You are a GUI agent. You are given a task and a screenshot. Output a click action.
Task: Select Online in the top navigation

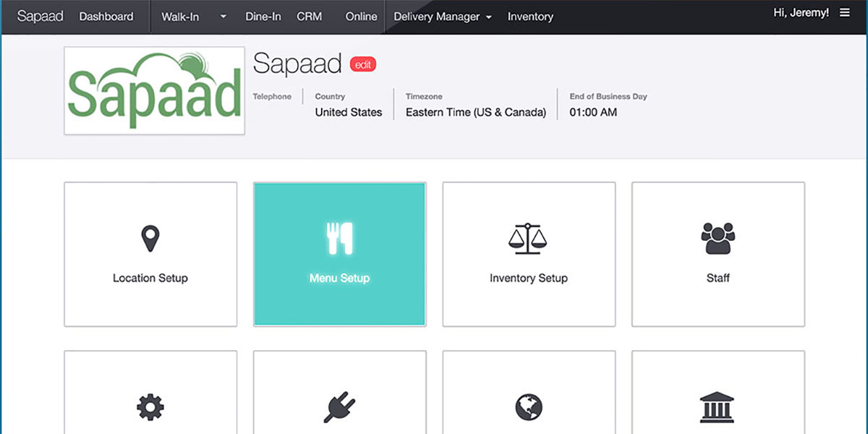click(x=361, y=17)
